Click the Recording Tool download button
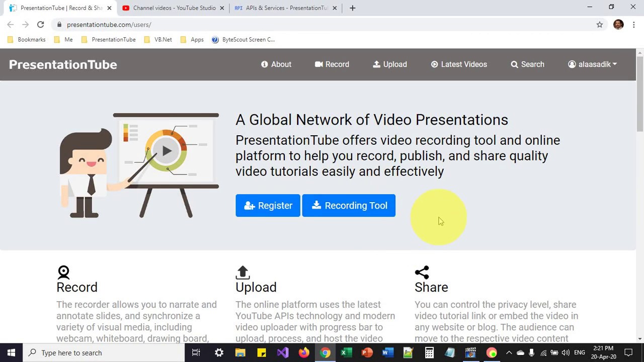The image size is (644, 362). tap(349, 206)
